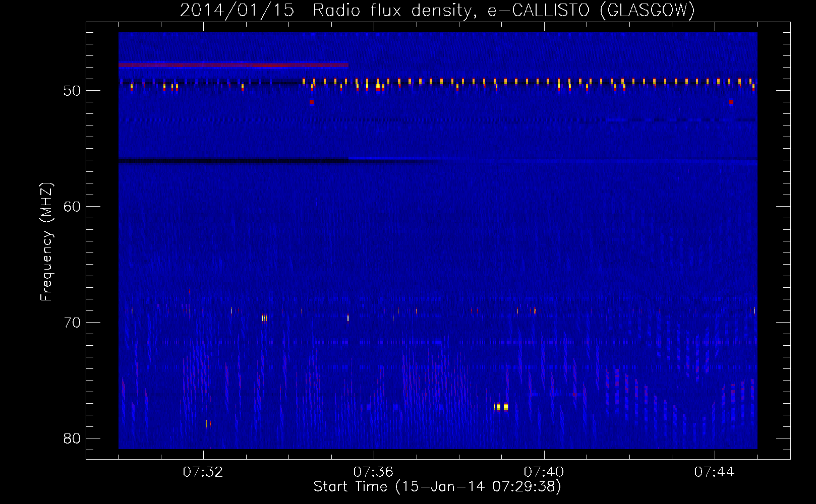Click the "07:44" time tick label

(x=714, y=472)
